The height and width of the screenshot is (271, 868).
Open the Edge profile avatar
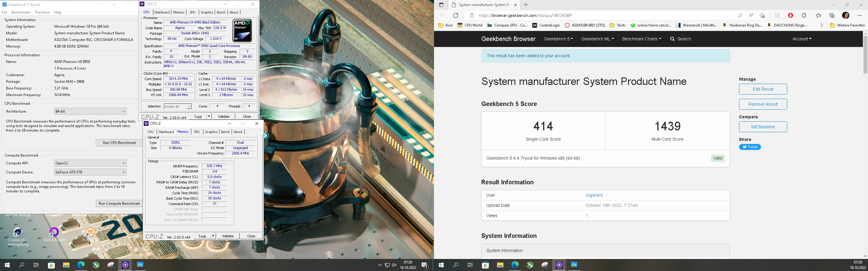845,15
